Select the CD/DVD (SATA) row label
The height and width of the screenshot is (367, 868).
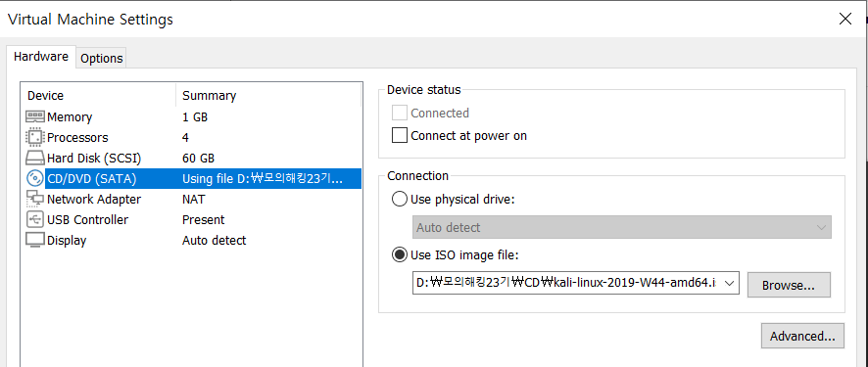coord(91,178)
